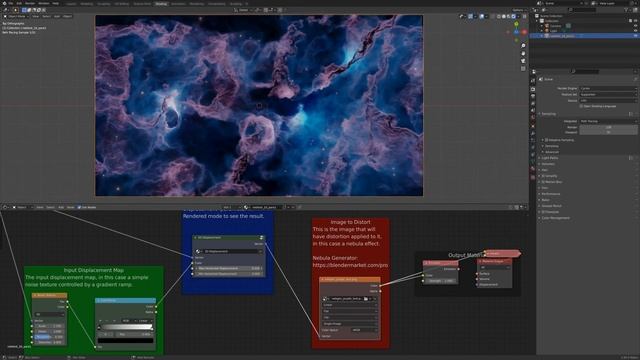Open the File menu
Image resolution: width=640 pixels, height=360 pixels.
point(11,3)
